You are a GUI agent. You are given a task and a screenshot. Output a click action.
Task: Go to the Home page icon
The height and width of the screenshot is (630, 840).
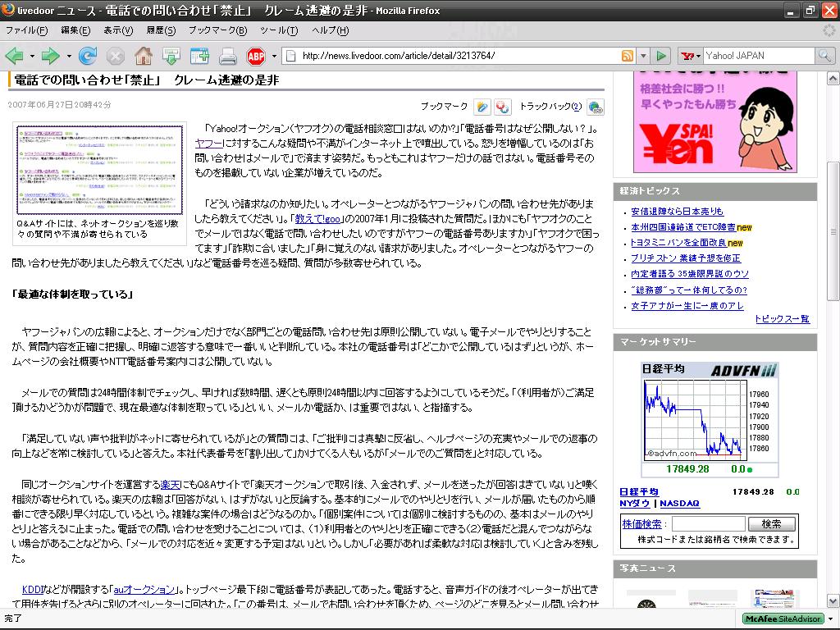[143, 56]
